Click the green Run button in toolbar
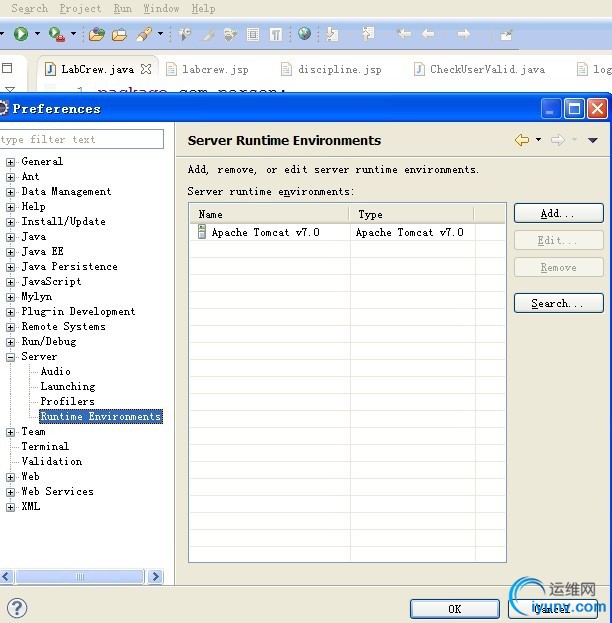 (21, 34)
